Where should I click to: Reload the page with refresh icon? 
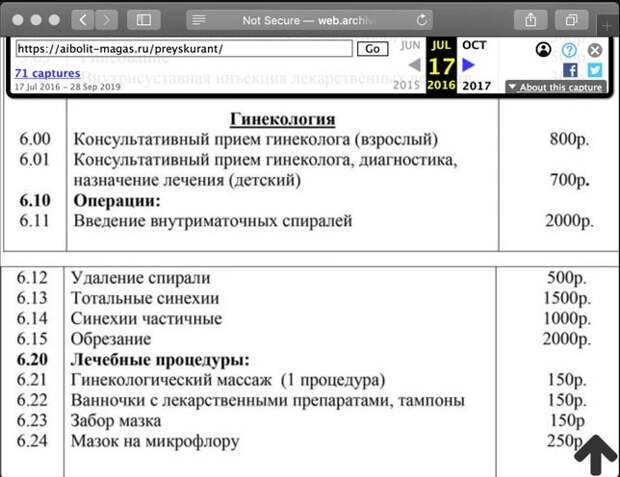(x=422, y=20)
